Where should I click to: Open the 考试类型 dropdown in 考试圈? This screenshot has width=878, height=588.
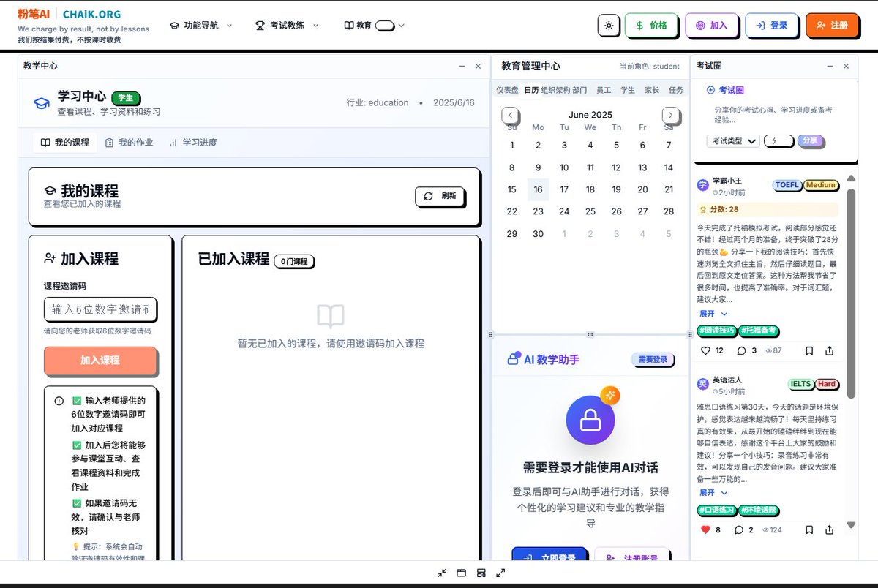732,141
